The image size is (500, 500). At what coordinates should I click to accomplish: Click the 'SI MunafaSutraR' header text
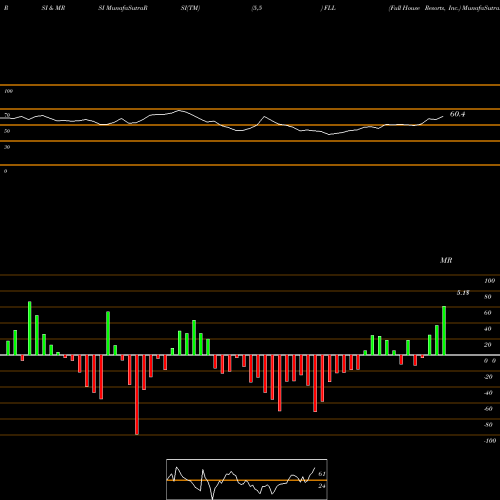tap(123, 8)
